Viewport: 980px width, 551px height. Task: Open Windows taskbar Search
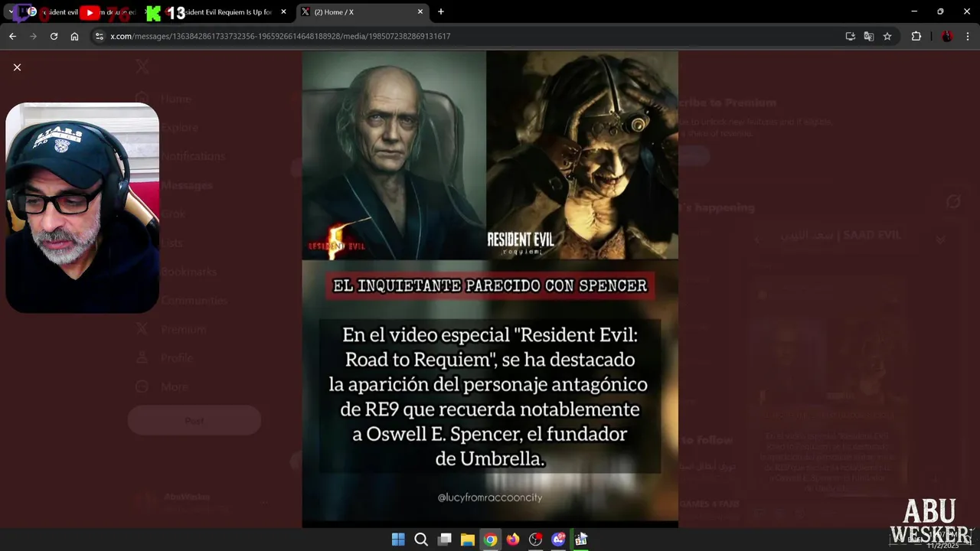coord(421,540)
